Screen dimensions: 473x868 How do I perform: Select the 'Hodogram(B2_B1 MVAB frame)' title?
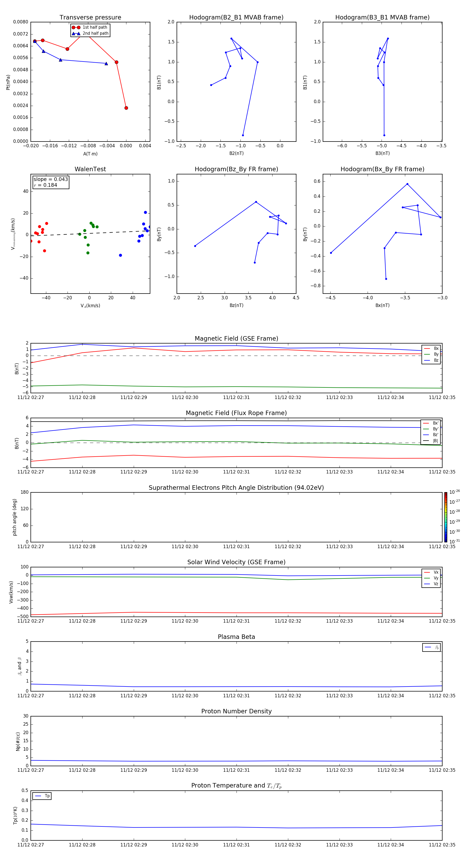coord(236,18)
